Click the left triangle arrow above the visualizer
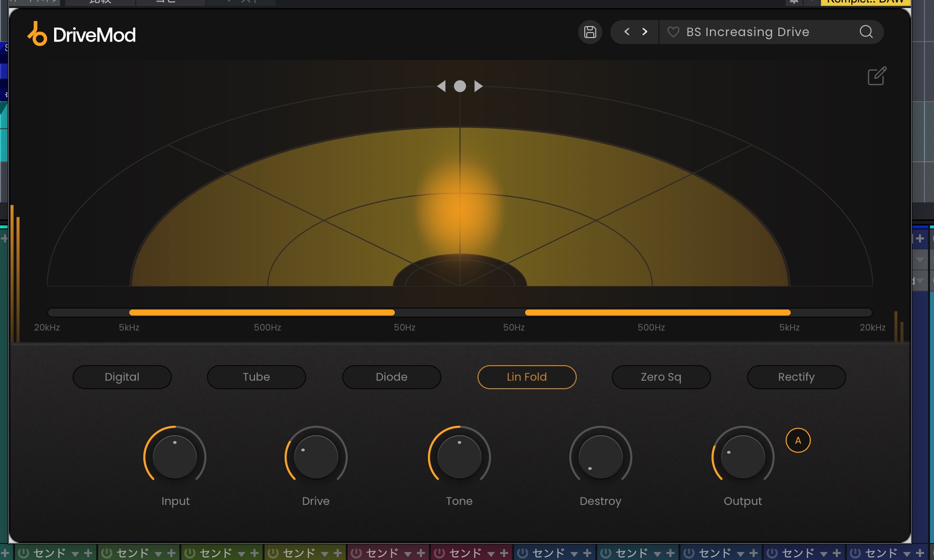 tap(441, 86)
